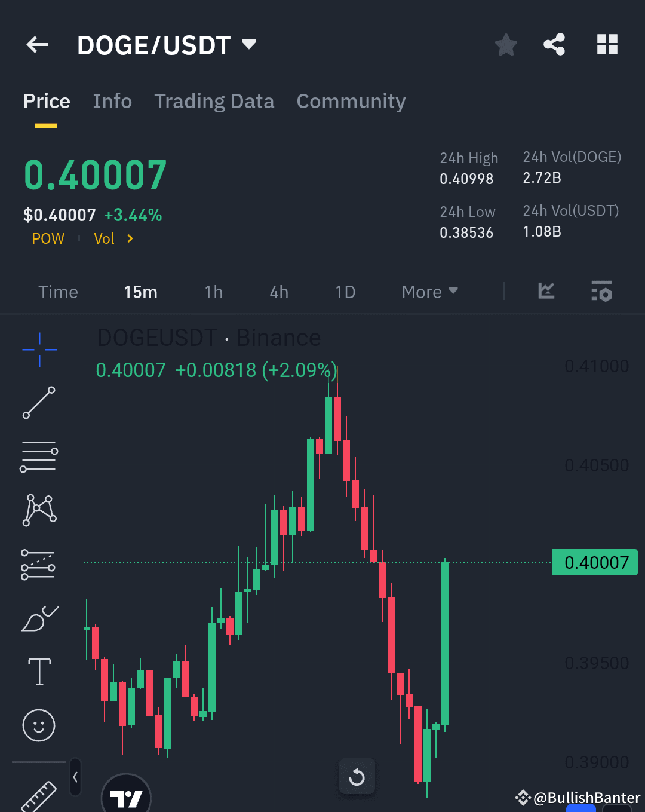
Task: Open the DOGE/USDT pair selector dropdown
Action: [167, 44]
